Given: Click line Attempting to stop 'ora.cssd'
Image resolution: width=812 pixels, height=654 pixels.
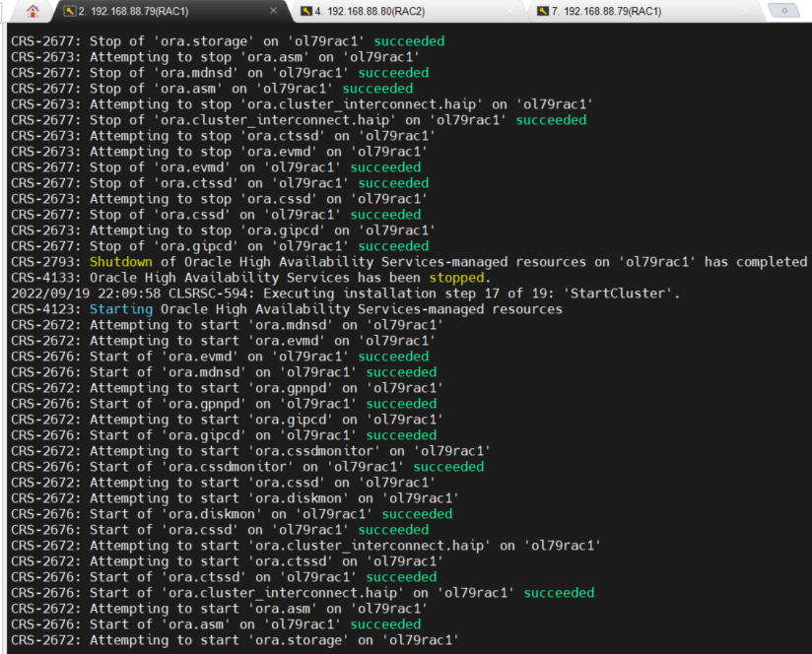Looking at the screenshot, I should (219, 199).
